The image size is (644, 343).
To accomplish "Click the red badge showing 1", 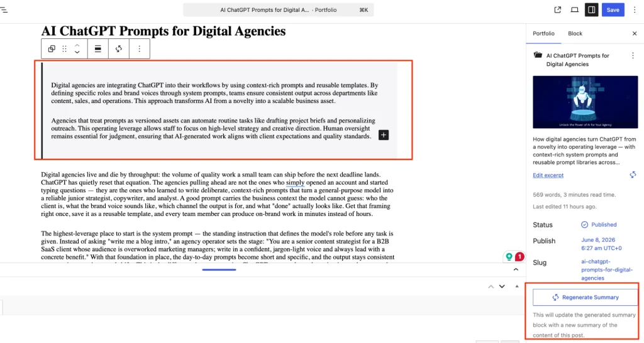I will pyautogui.click(x=519, y=257).
